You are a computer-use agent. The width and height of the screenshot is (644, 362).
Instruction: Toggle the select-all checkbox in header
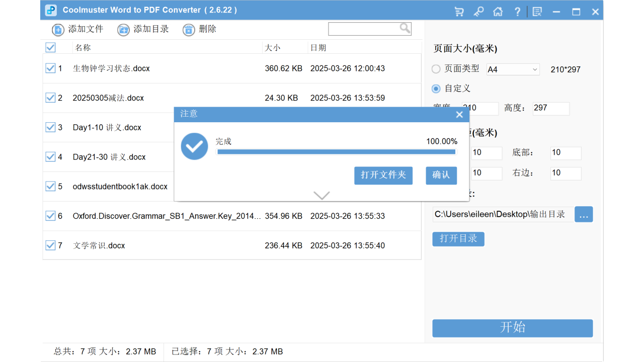[x=50, y=47]
